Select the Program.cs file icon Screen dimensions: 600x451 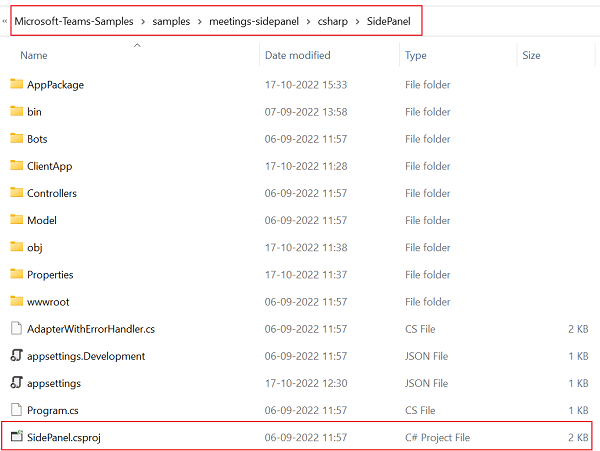[16, 410]
